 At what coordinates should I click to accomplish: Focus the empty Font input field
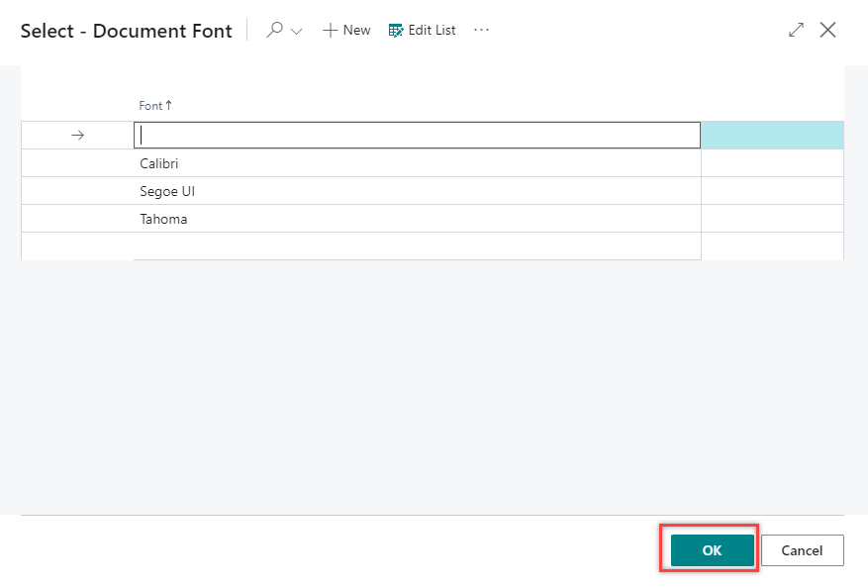click(x=416, y=136)
